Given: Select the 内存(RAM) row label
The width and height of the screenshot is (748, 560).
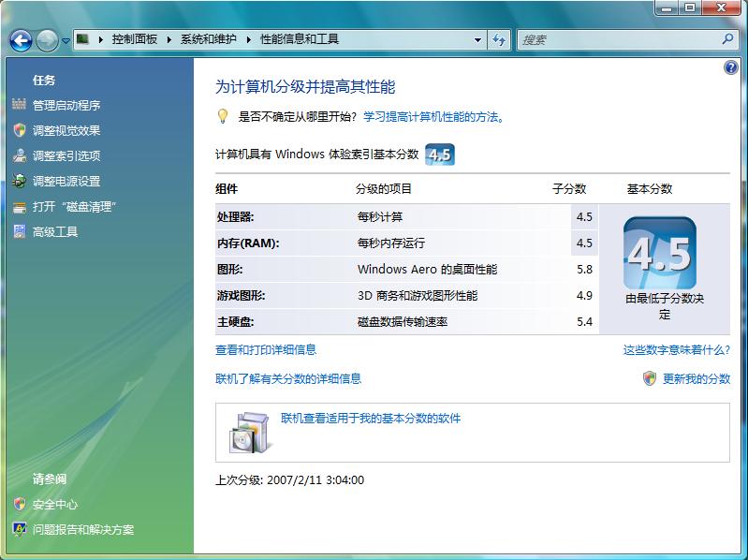Looking at the screenshot, I should [x=248, y=243].
